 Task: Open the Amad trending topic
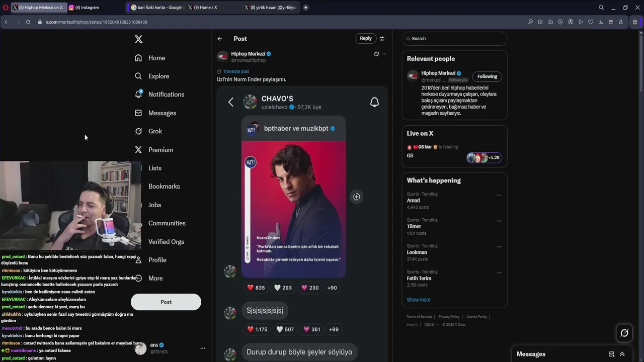pyautogui.click(x=413, y=201)
